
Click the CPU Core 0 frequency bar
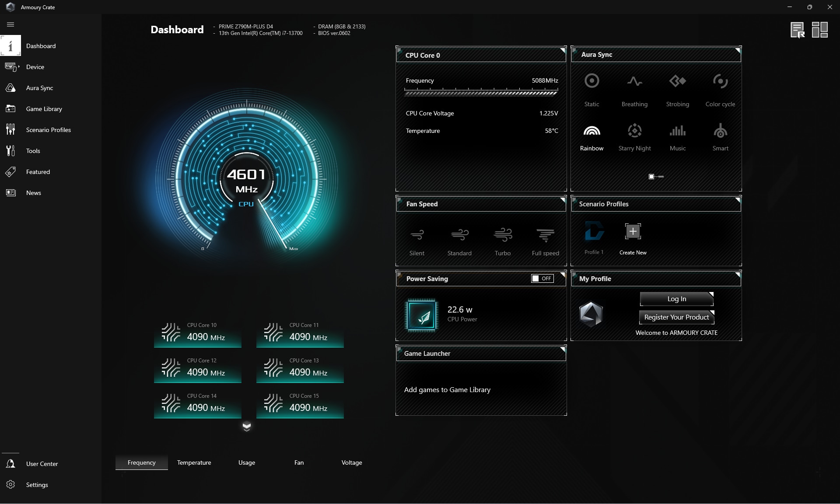481,91
